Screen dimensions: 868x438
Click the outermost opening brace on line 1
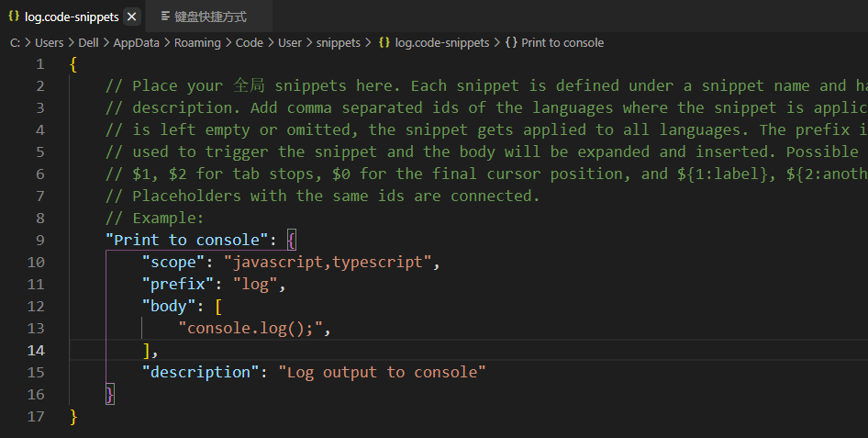coord(73,64)
